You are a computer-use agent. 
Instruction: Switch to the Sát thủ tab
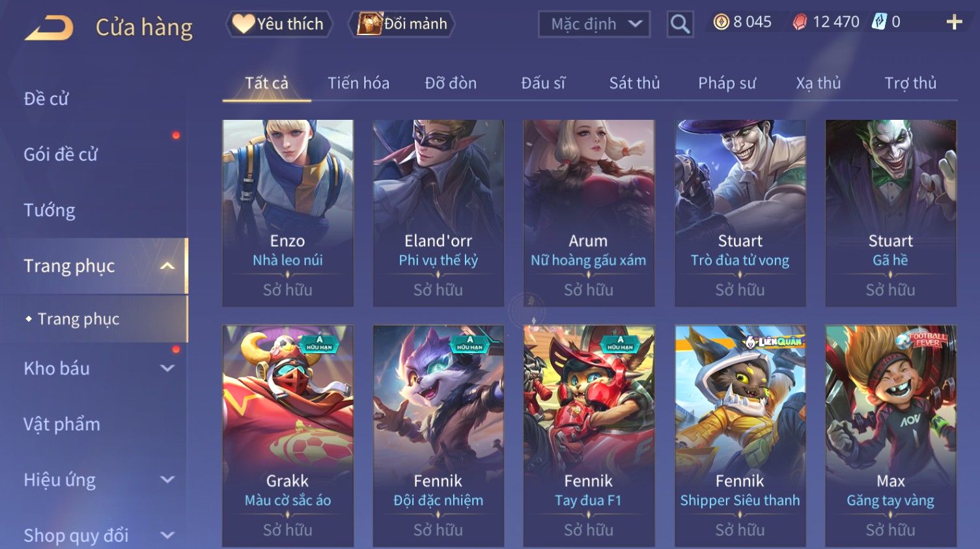click(x=634, y=83)
